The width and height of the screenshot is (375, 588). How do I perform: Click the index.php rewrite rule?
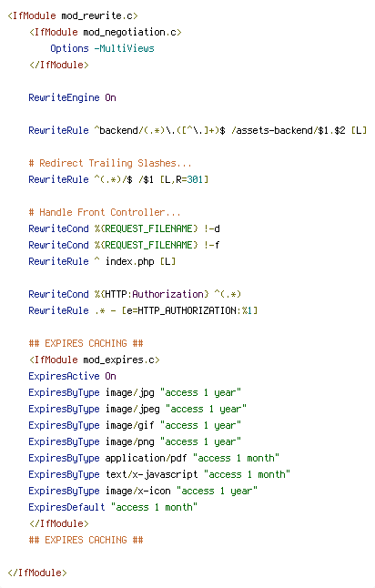click(102, 261)
